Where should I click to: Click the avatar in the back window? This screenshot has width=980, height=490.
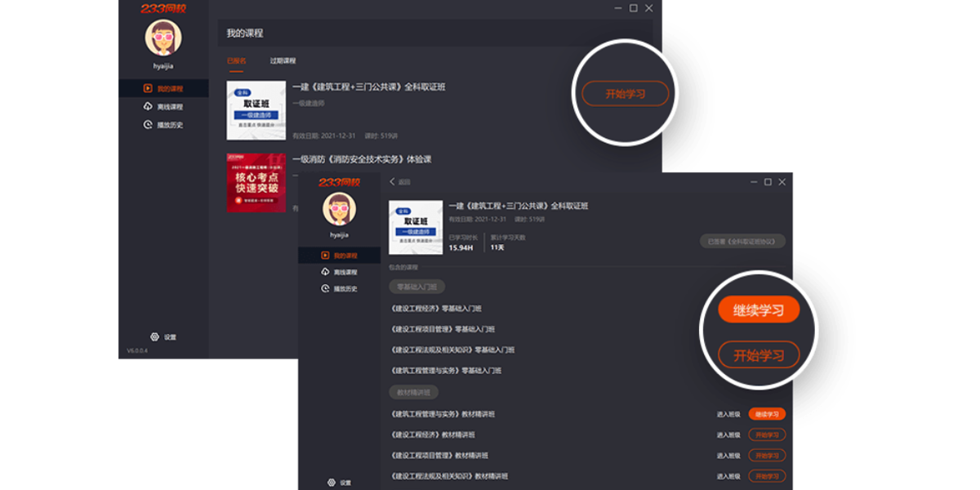tap(163, 38)
